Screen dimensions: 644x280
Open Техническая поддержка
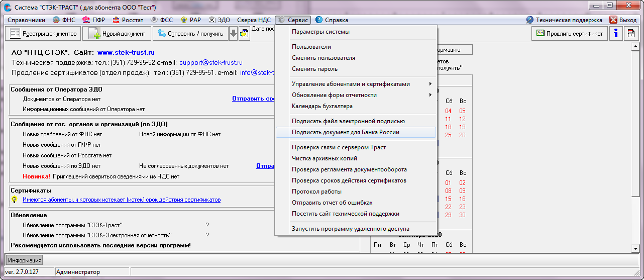coord(564,20)
